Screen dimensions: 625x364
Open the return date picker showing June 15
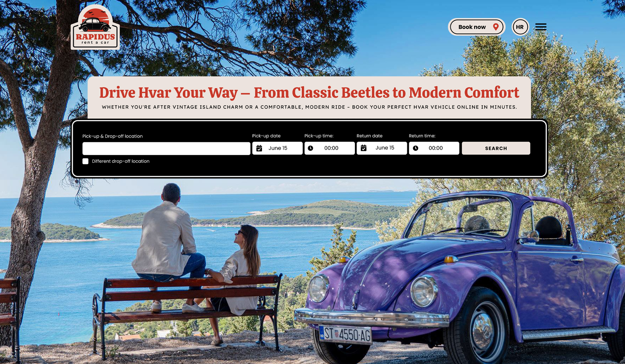381,148
